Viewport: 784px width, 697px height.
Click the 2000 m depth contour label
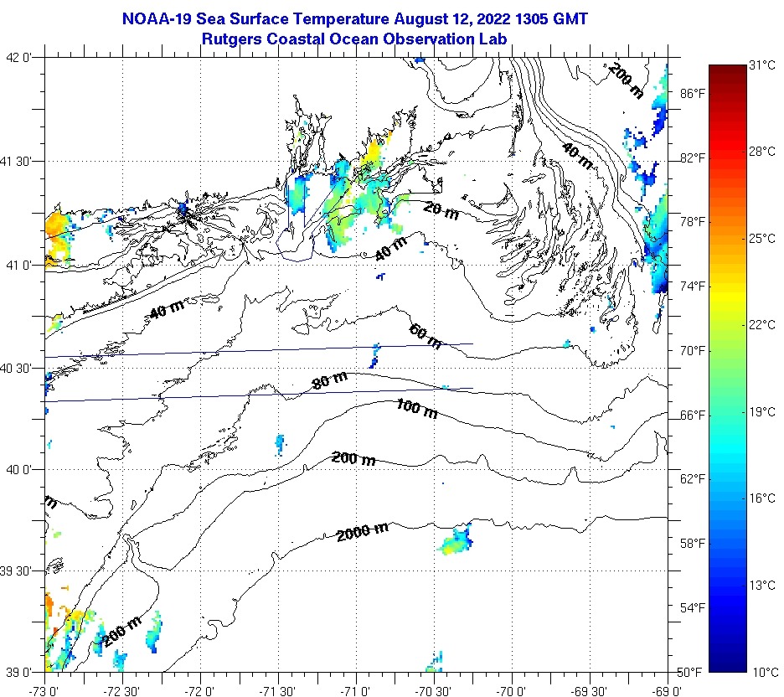362,530
